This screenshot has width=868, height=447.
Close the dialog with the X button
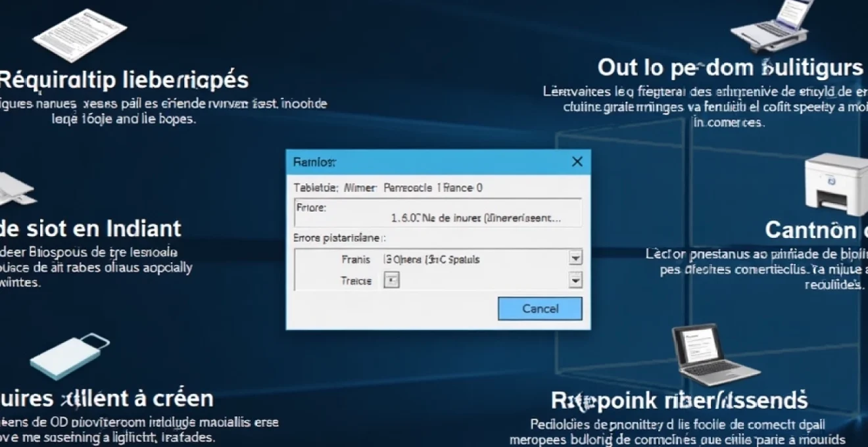point(577,162)
